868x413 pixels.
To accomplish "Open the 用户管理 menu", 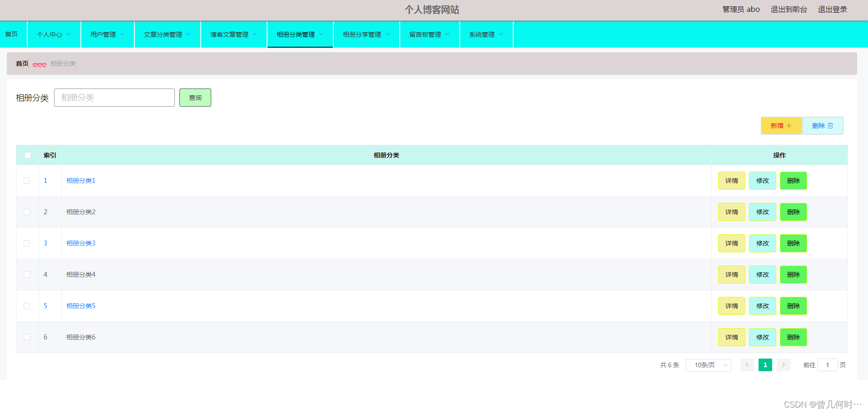I will [x=108, y=34].
